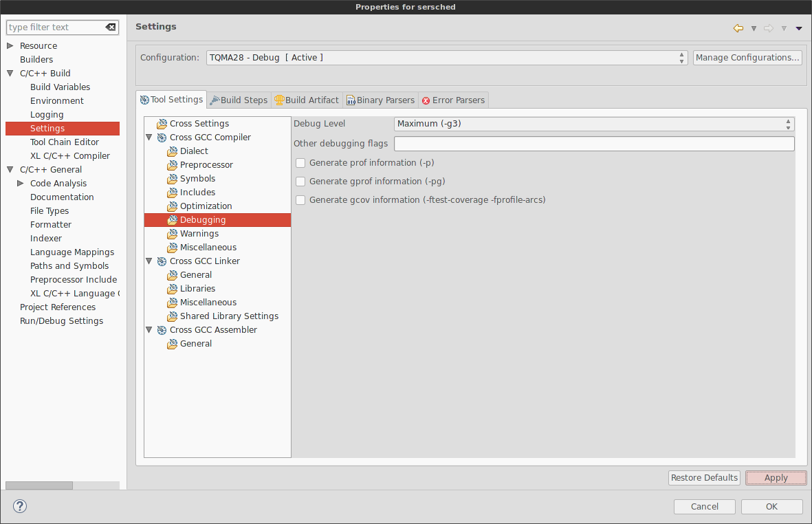Collapse the C/C++ Build tree node
The height and width of the screenshot is (524, 812).
coord(10,74)
